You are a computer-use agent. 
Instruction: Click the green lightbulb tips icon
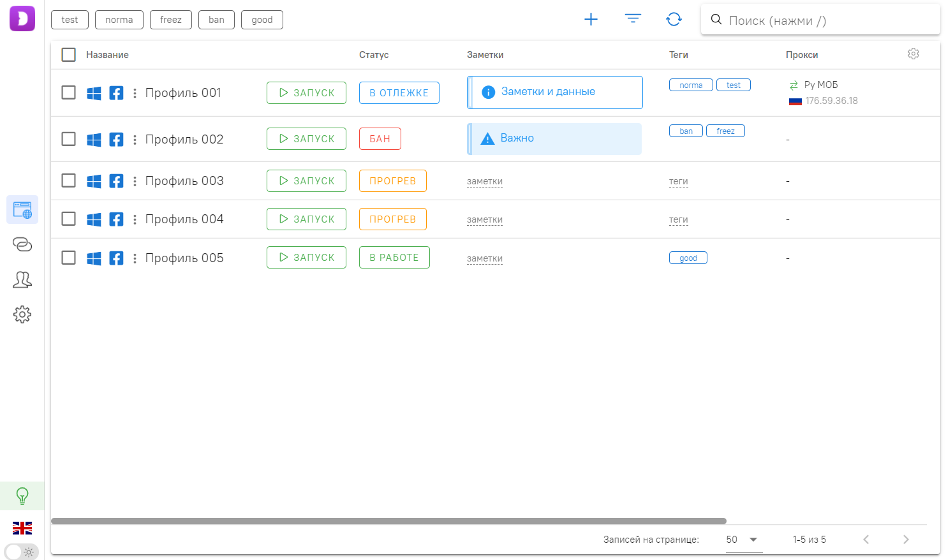coord(22,496)
